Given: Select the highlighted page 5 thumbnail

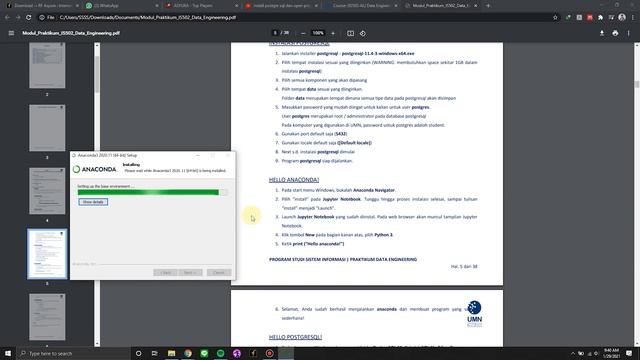Looking at the screenshot, I should 47,254.
